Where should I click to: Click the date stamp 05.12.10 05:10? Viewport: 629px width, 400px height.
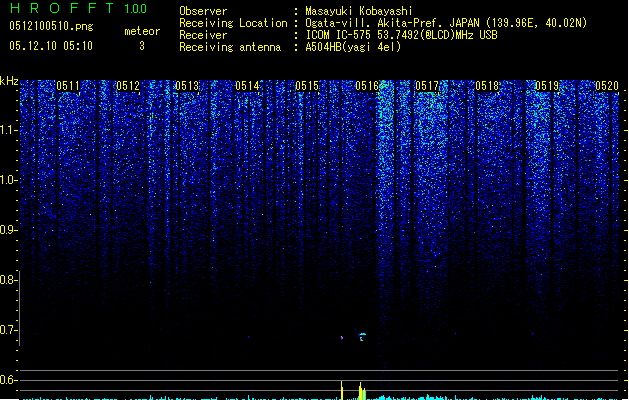(51, 46)
